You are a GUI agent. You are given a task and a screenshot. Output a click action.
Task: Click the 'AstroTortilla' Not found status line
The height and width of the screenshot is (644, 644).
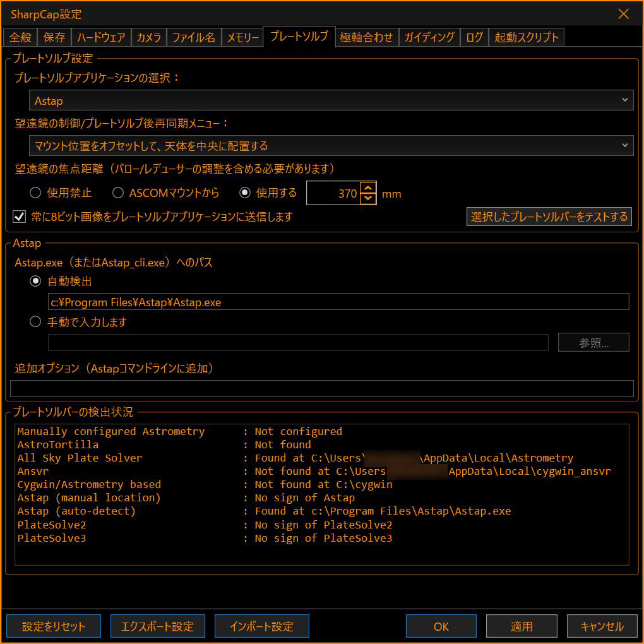[x=164, y=444]
